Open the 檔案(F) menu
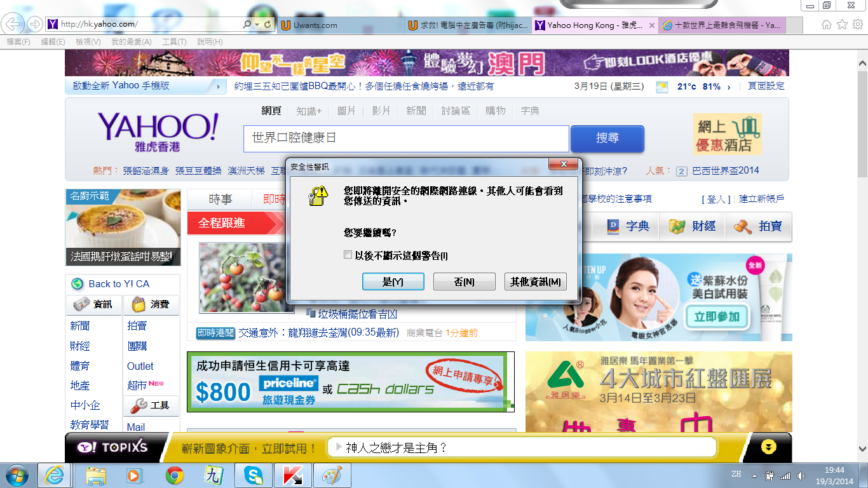This screenshot has height=488, width=868. click(18, 41)
